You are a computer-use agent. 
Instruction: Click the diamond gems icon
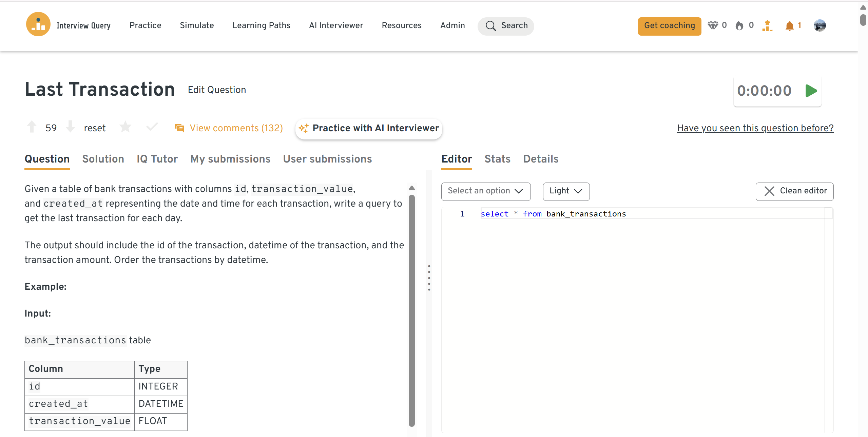713,25
